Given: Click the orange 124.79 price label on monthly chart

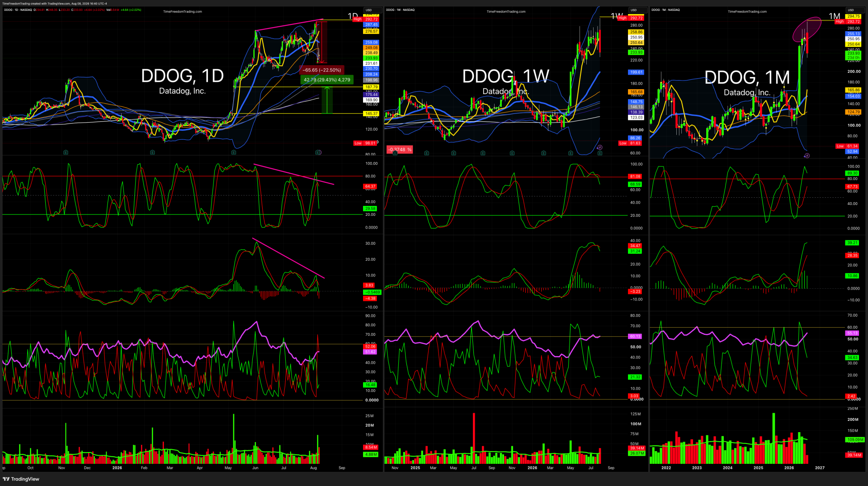Looking at the screenshot, I should click(854, 112).
